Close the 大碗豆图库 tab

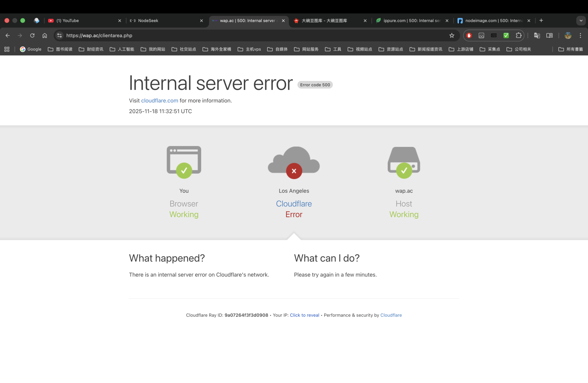tap(365, 21)
